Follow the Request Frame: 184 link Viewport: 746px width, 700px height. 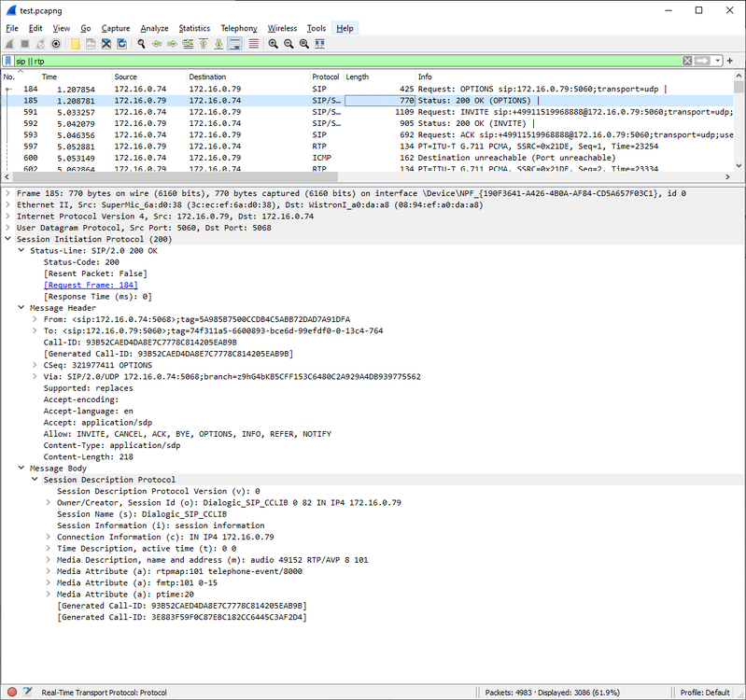point(91,286)
